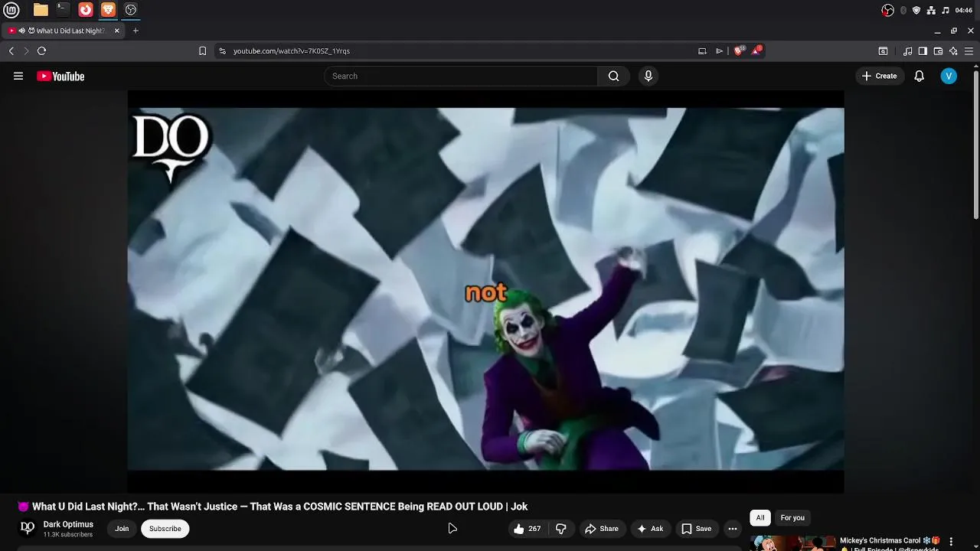The width and height of the screenshot is (980, 551).
Task: Launch the Terminal from the panel
Action: click(x=63, y=10)
